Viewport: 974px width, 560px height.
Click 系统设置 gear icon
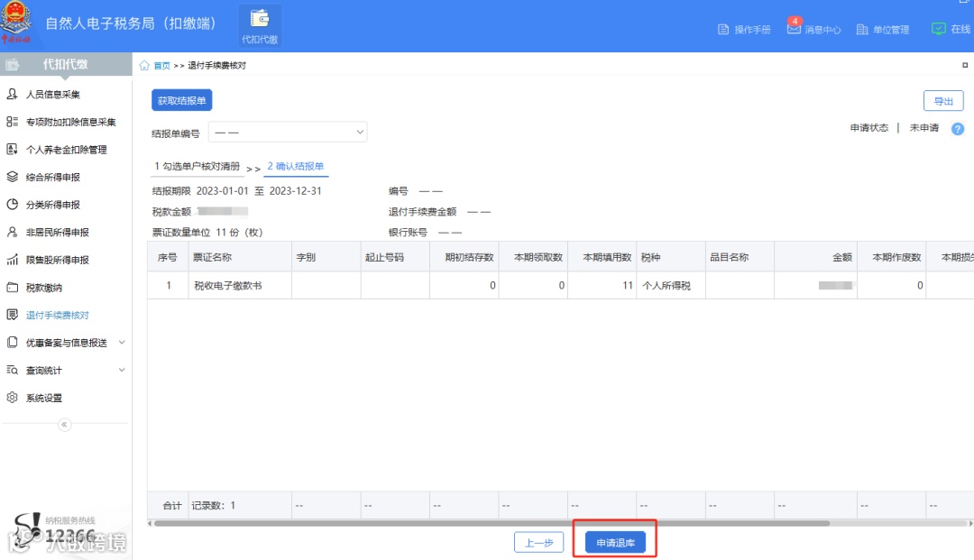click(12, 398)
